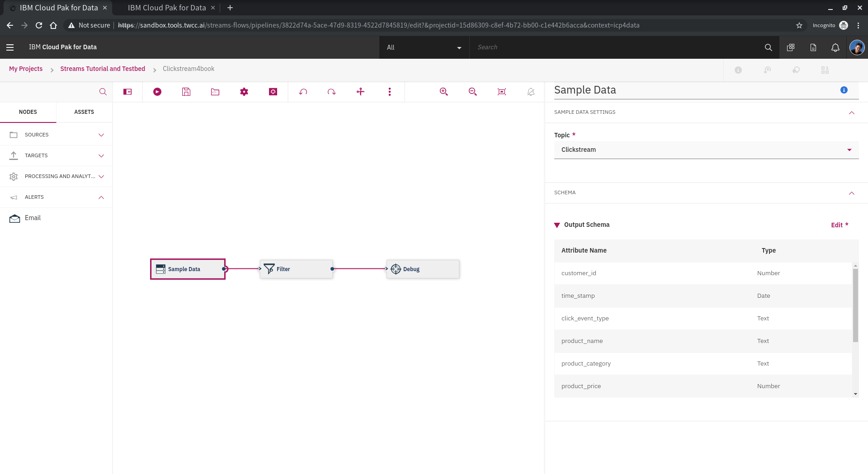Switch to the NODES tab

click(x=28, y=112)
